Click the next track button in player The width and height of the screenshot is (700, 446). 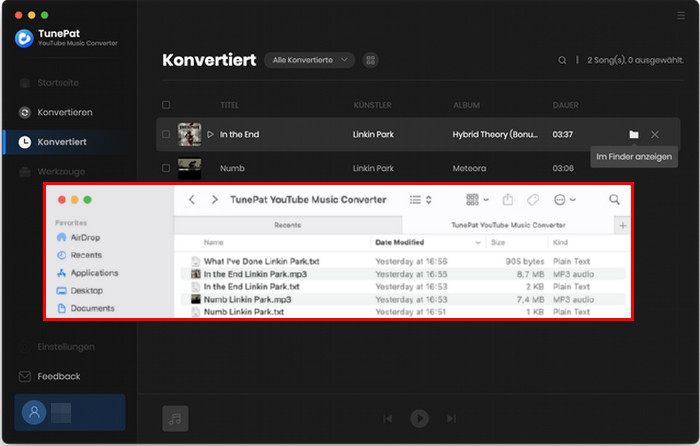tap(451, 418)
